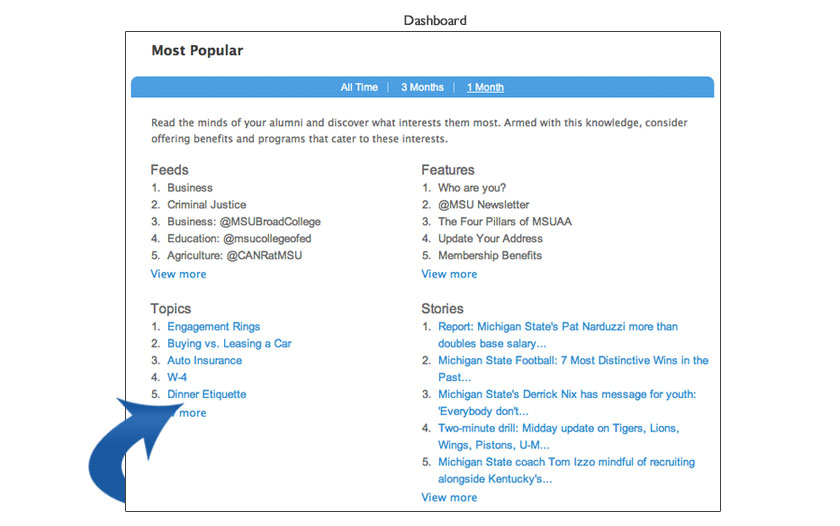The height and width of the screenshot is (526, 840).
Task: Click the @MSU Newsletter feature
Action: pyautogui.click(x=483, y=205)
